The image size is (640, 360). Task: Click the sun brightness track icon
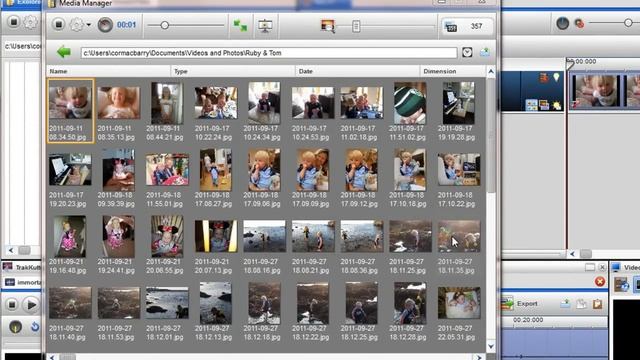pyautogui.click(x=556, y=106)
